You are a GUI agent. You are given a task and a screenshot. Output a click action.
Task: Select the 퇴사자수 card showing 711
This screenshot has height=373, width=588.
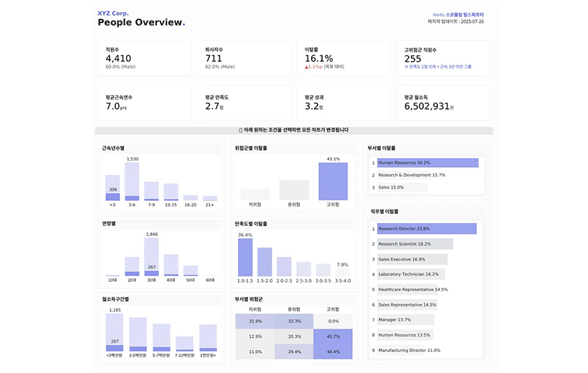(244, 58)
